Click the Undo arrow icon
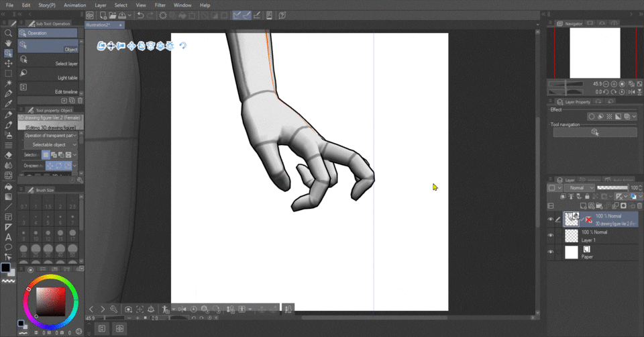The image size is (644, 337). (140, 15)
